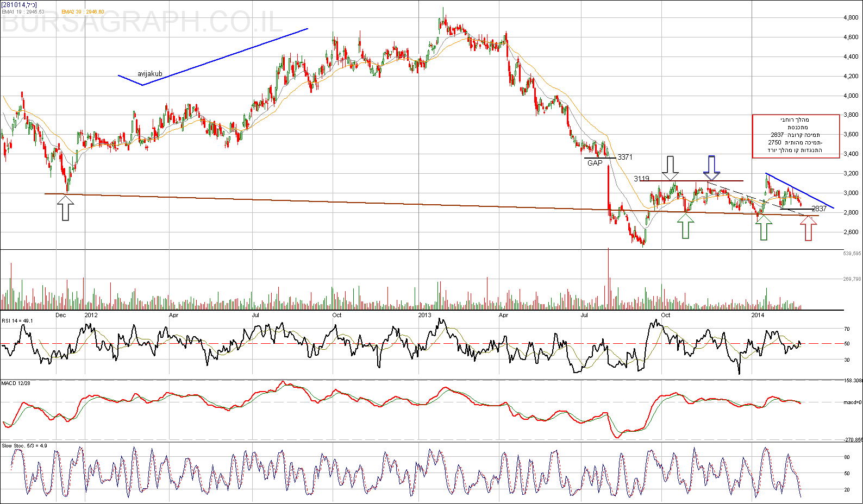Click the 3119 resistance level label
The image size is (863, 504).
tap(641, 179)
